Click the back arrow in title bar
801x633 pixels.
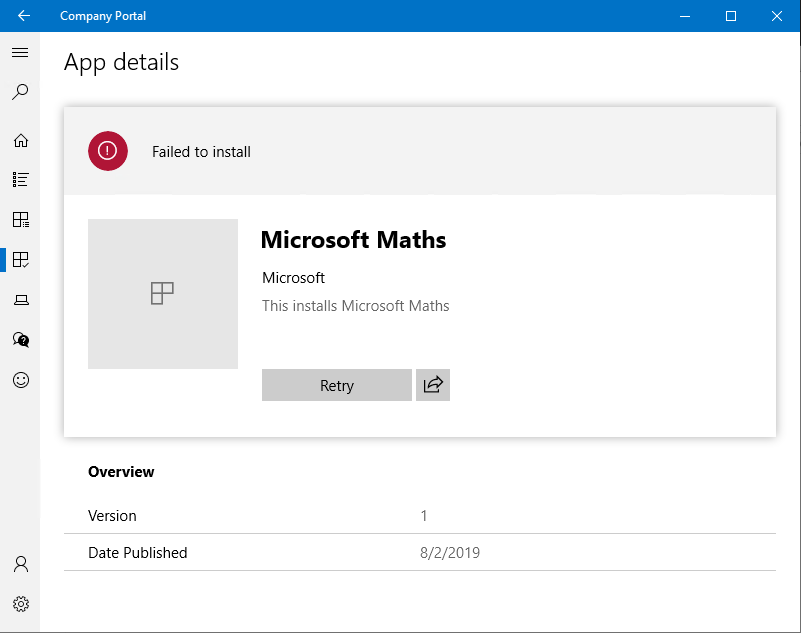pyautogui.click(x=23, y=16)
